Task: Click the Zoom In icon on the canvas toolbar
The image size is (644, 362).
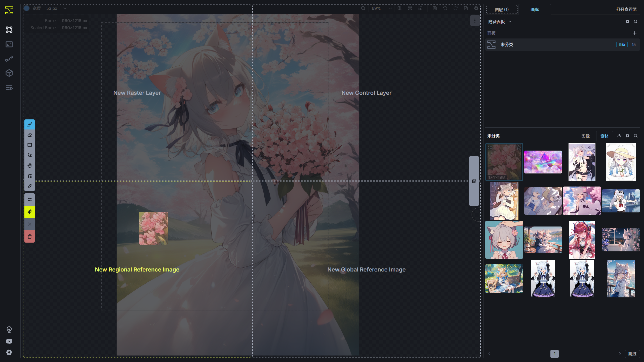Action: click(399, 8)
